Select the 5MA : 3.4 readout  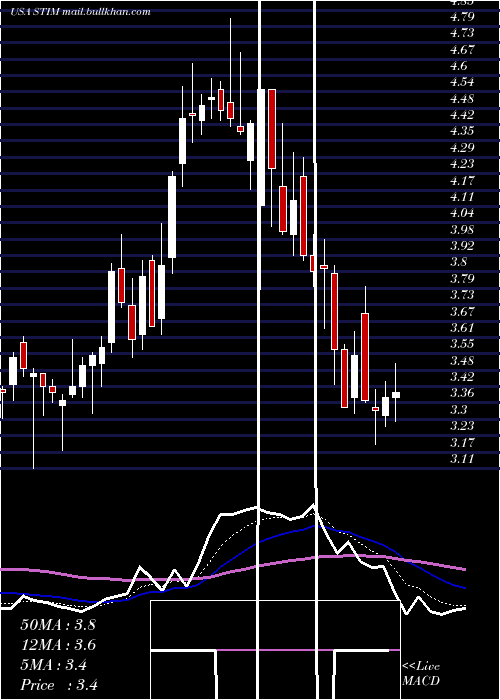pos(53,665)
